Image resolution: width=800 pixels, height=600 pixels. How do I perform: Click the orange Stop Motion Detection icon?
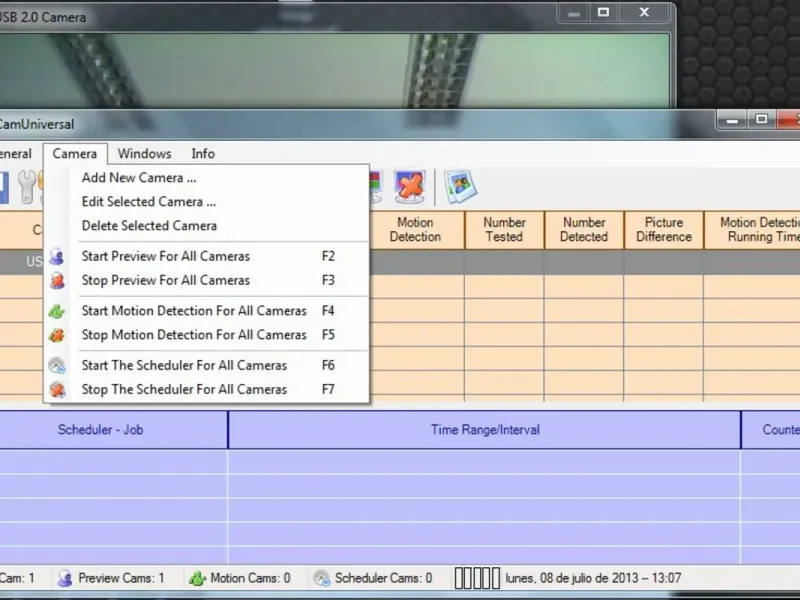(57, 335)
